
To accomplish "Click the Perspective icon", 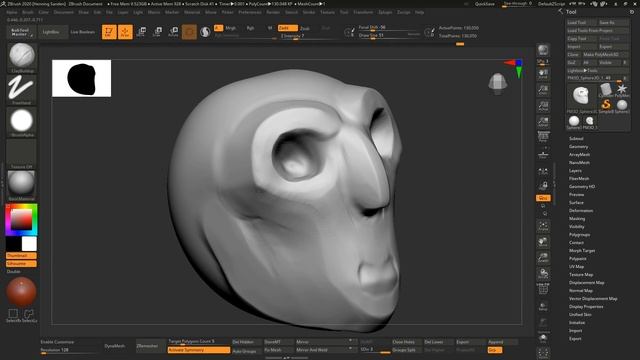I will [x=543, y=137].
